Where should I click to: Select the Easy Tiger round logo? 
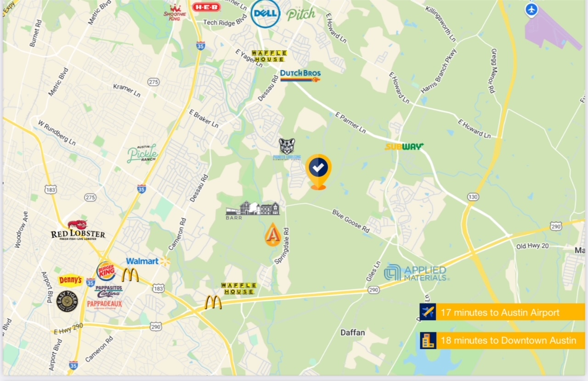tap(67, 302)
